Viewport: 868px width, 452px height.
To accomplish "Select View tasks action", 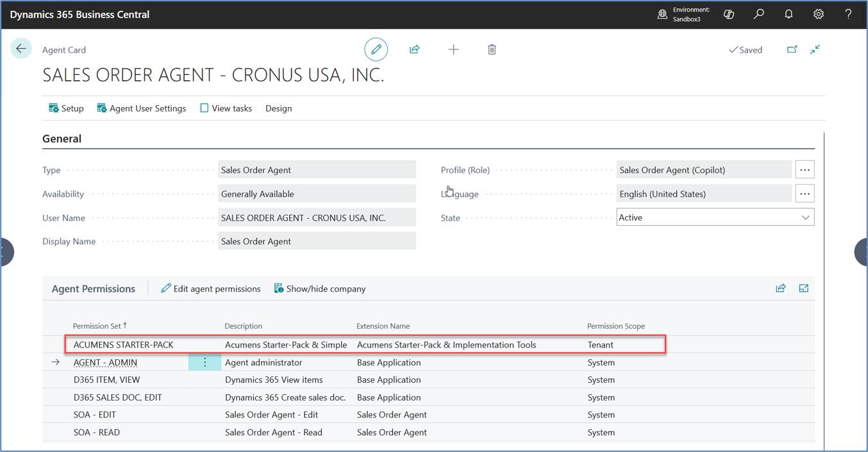I will 226,108.
